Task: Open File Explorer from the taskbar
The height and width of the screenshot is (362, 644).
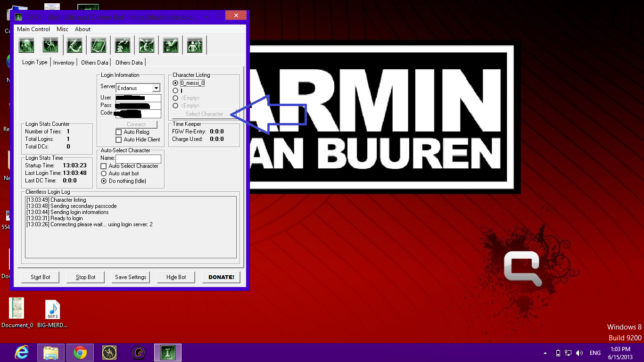Action: (x=51, y=353)
